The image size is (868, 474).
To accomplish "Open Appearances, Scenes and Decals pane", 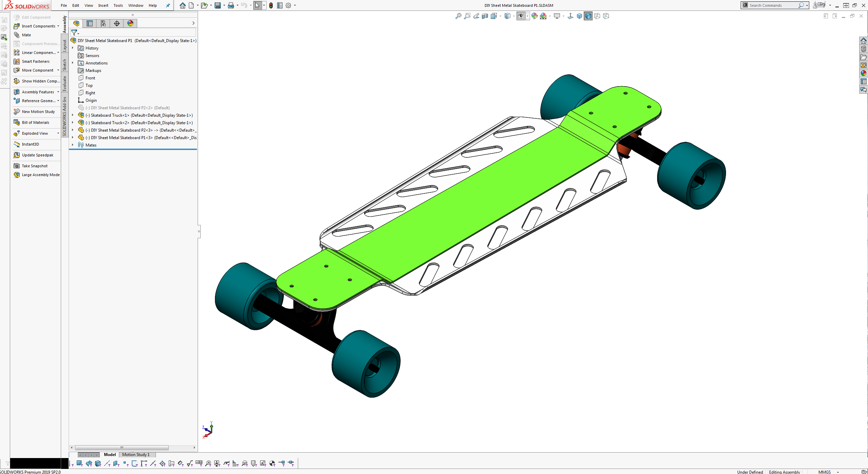I will [864, 73].
